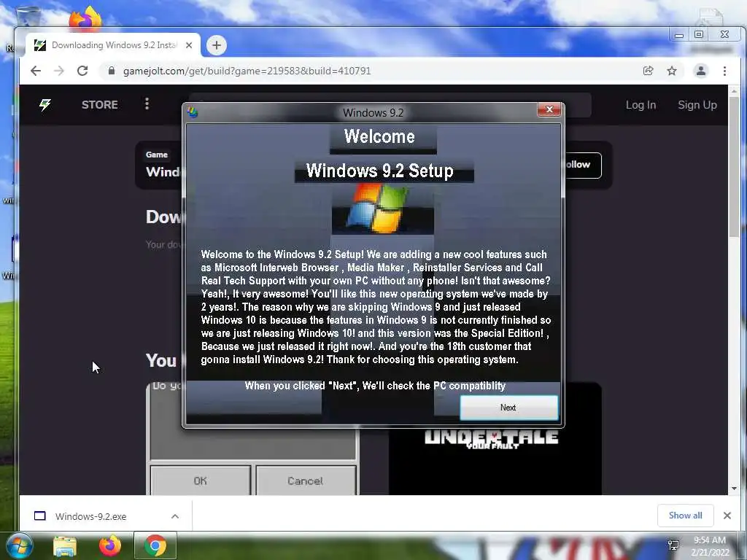
Task: Click the network tray icon
Action: tap(673, 545)
